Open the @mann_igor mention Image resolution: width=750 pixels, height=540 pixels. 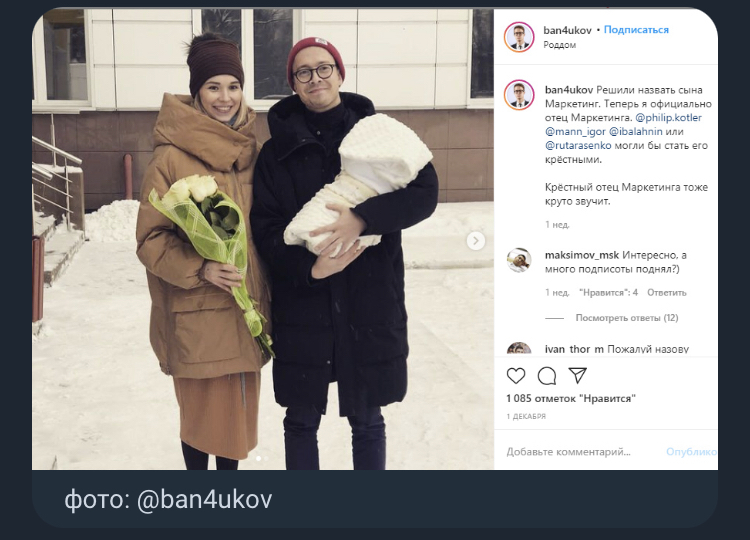coord(575,132)
